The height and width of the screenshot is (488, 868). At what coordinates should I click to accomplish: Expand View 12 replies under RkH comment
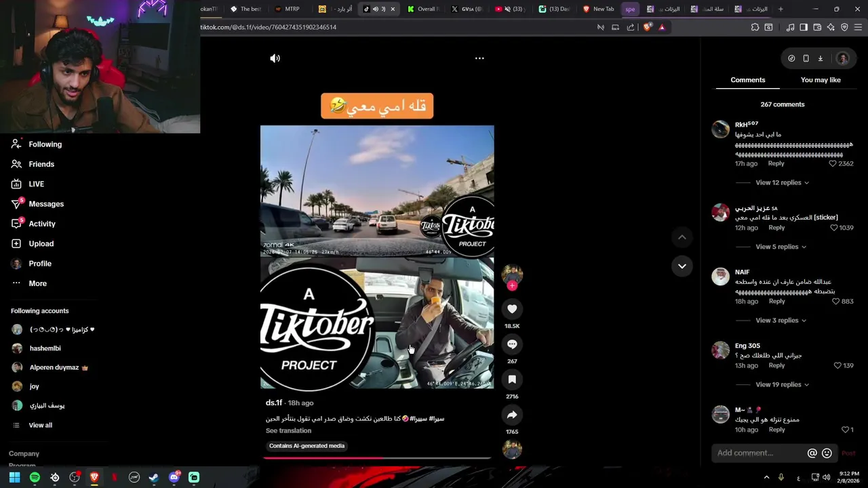782,182
